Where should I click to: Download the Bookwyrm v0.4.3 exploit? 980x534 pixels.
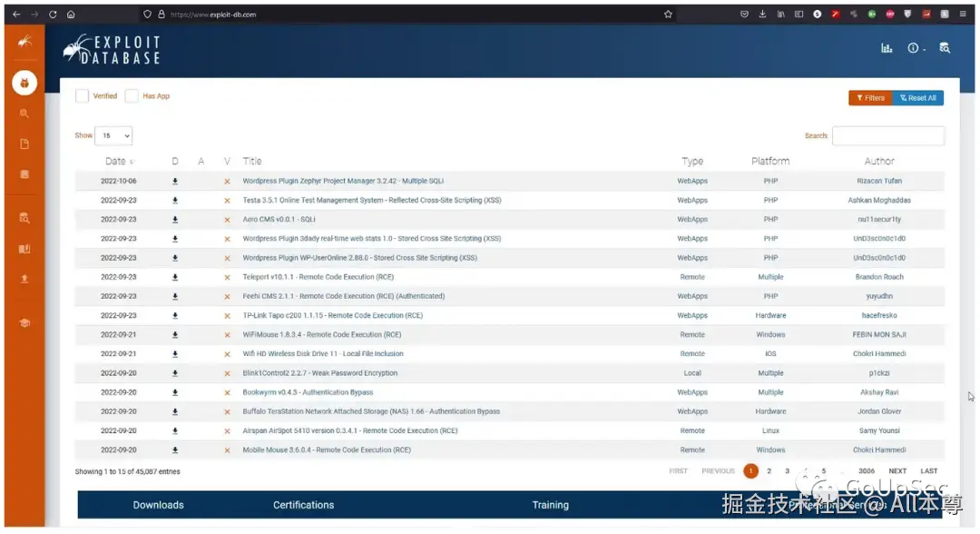(175, 392)
